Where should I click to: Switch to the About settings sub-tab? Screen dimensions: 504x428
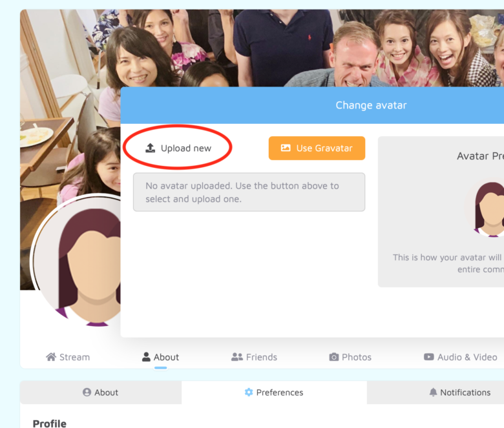[x=101, y=392]
